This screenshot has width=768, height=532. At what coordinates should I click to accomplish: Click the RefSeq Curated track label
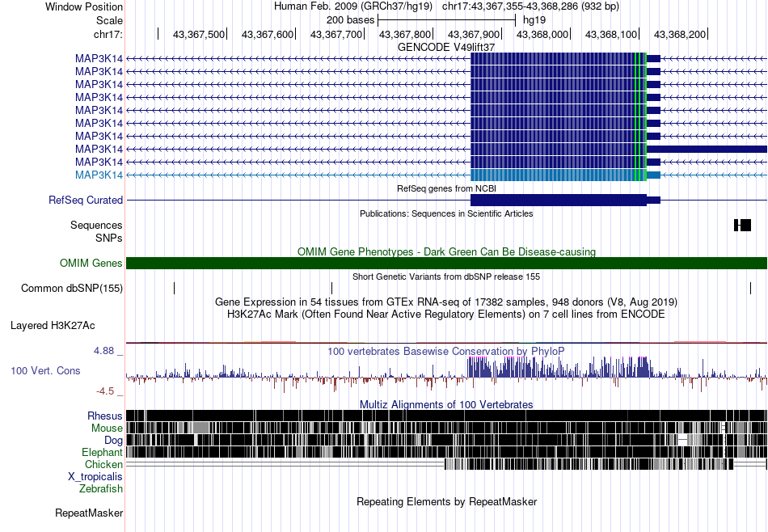tap(86, 200)
